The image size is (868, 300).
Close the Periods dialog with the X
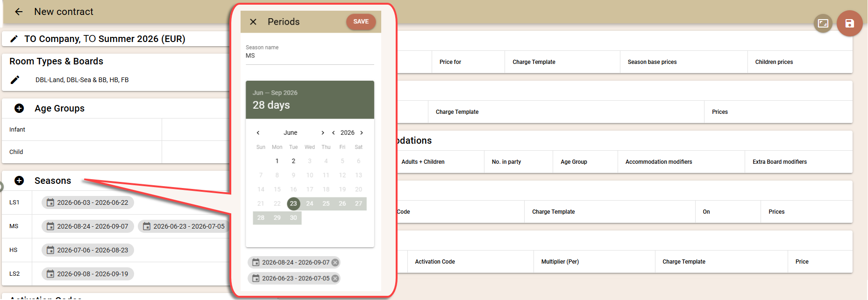(x=253, y=22)
